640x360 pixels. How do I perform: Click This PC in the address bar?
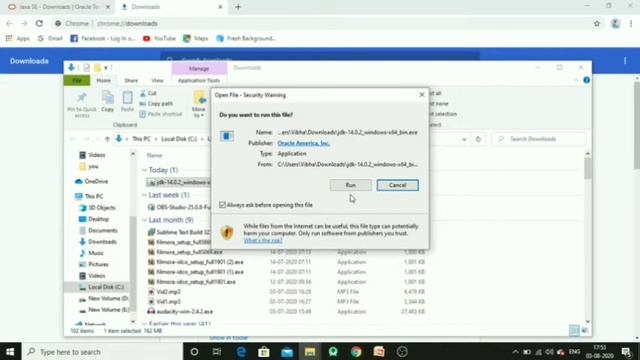click(x=141, y=139)
